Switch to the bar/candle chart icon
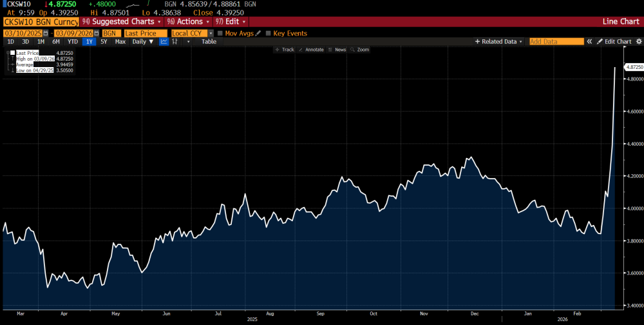This screenshot has height=325, width=644. 175,41
